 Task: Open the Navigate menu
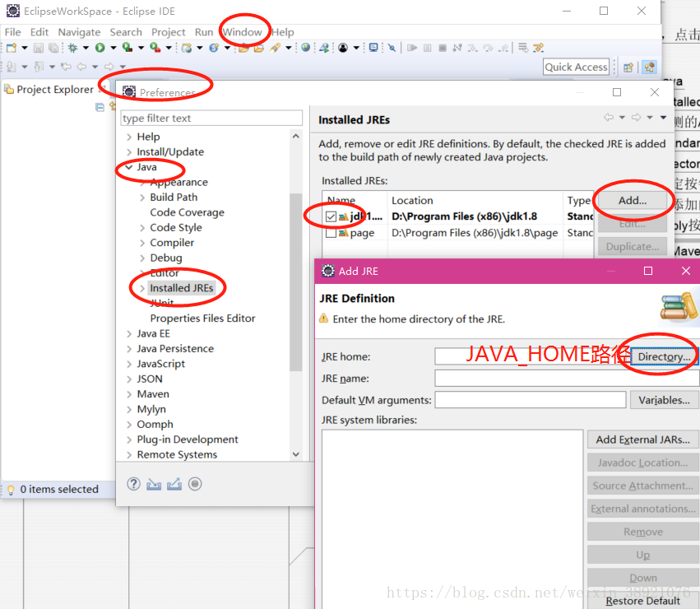click(x=79, y=32)
